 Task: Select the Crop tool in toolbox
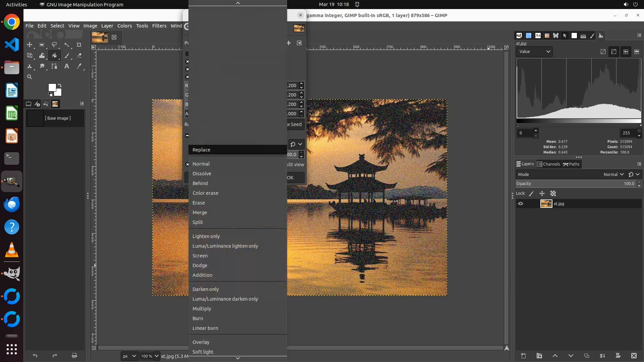pos(79,45)
